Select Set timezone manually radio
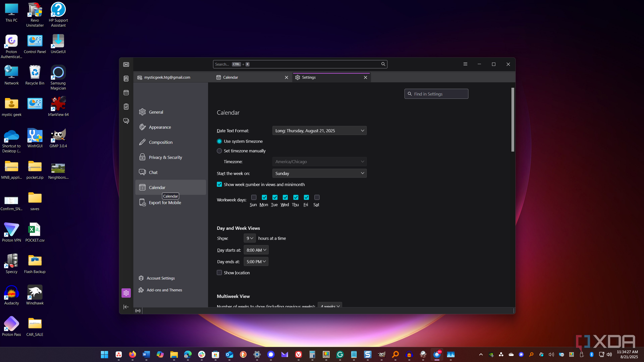 pos(219,151)
